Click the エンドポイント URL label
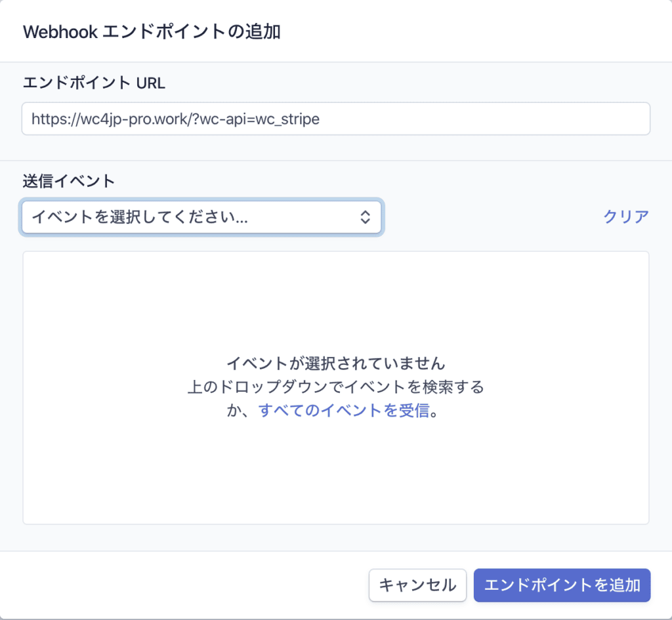672x620 pixels. tap(94, 83)
